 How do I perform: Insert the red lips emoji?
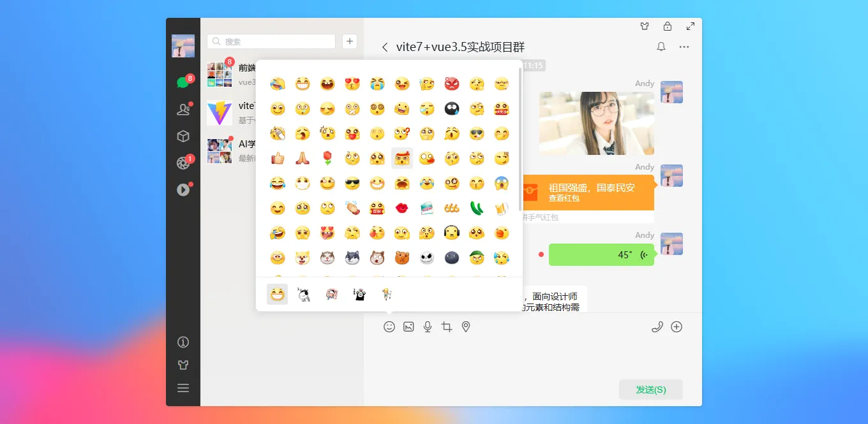402,208
